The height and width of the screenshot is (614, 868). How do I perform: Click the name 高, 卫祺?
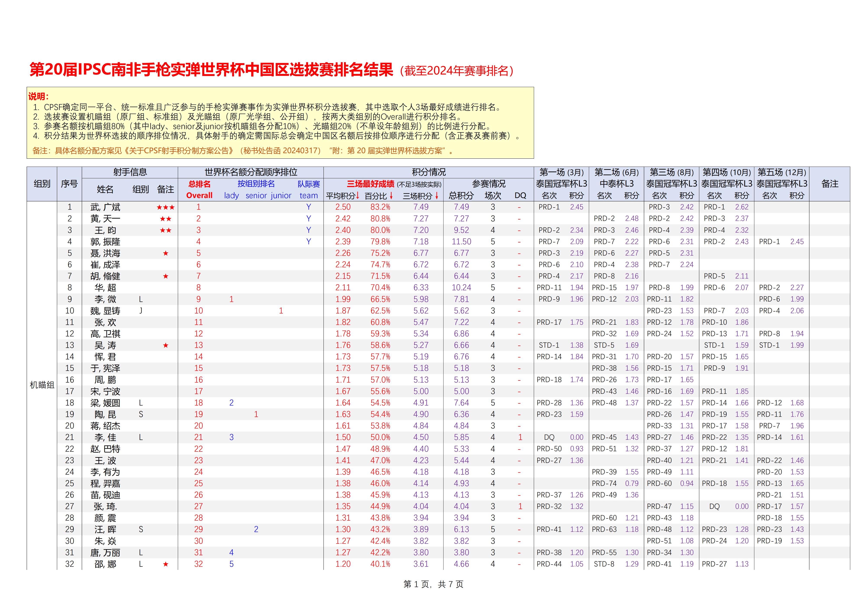[x=105, y=334]
